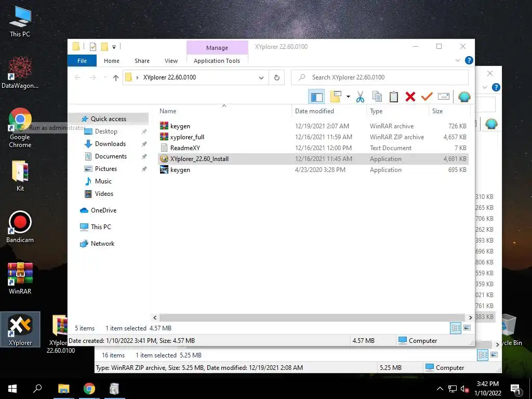Open the recent locations dropdown arrow
The image size is (532, 399).
[105, 78]
